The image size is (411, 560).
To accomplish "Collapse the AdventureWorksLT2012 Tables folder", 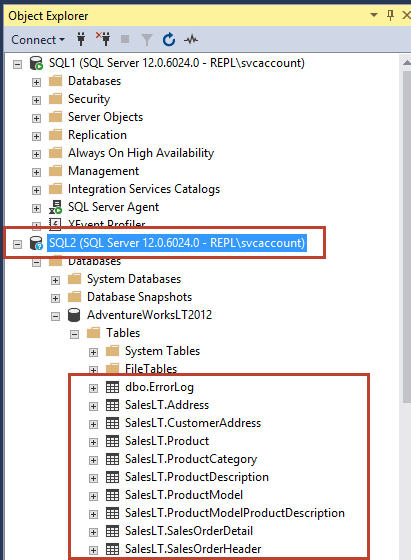I will click(x=74, y=335).
